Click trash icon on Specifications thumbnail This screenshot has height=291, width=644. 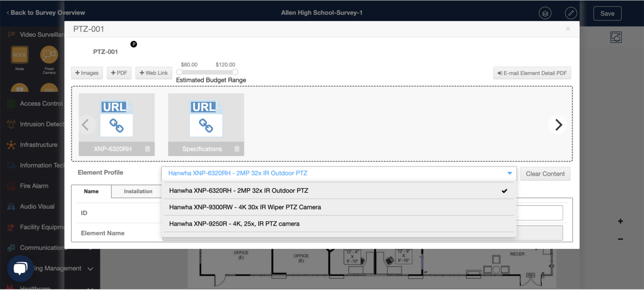pos(237,149)
